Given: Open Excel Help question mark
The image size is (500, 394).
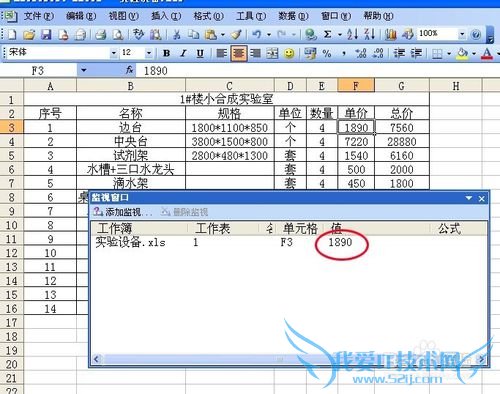Looking at the screenshot, I should click(x=476, y=34).
